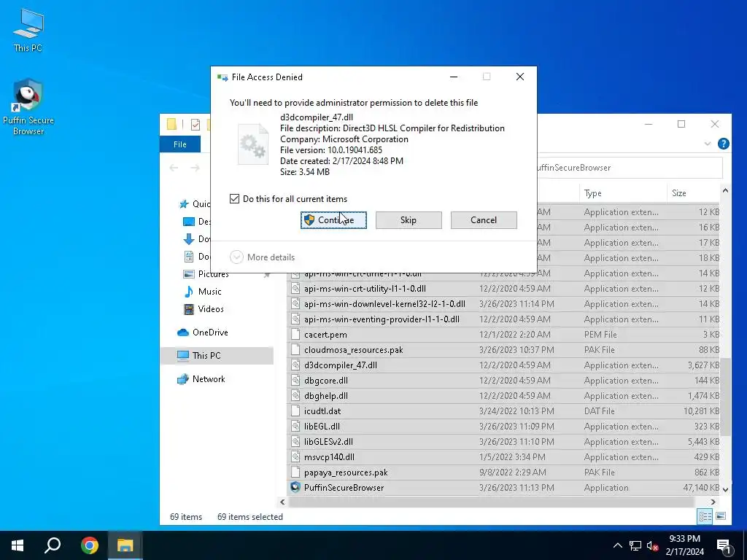Viewport: 747px width, 560px height.
Task: Check 'Do this for all current items'
Action: [234, 198]
